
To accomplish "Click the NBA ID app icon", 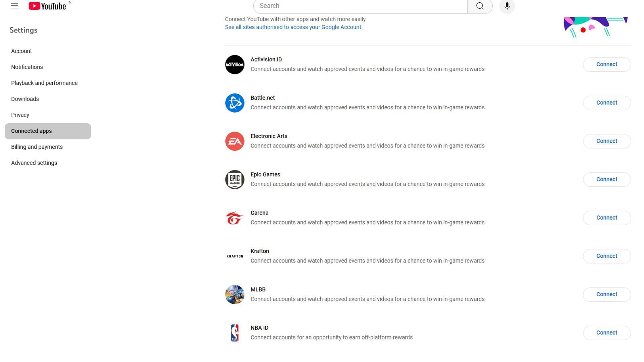I will [234, 333].
